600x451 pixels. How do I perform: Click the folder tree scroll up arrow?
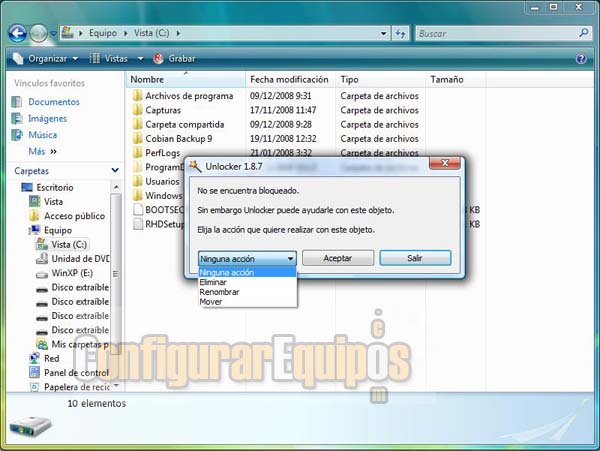coord(116,187)
